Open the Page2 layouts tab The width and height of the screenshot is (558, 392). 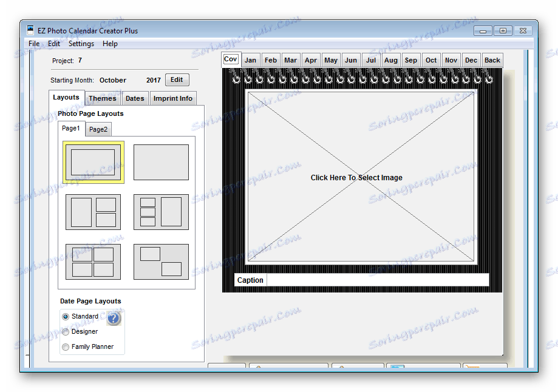click(98, 129)
